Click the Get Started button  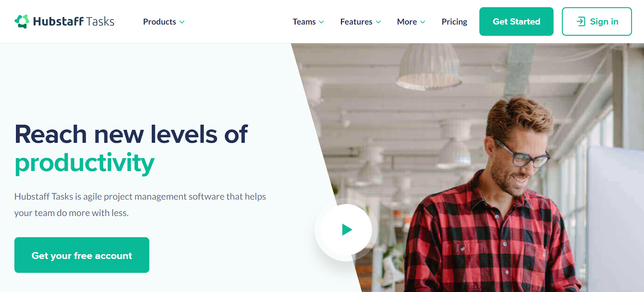[x=516, y=22]
